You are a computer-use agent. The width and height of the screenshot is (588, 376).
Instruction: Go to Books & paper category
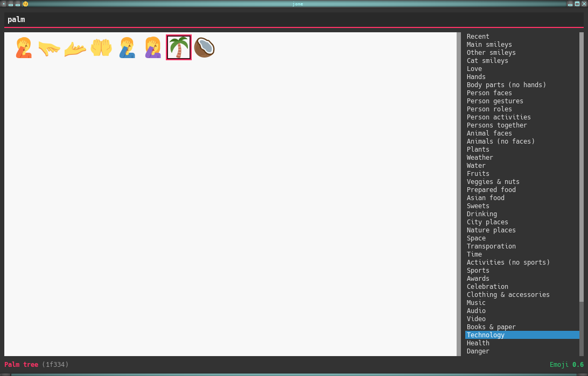(x=522, y=327)
